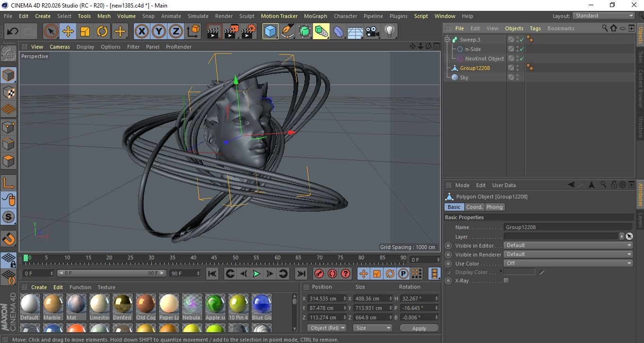Add a Camera object

(373, 32)
